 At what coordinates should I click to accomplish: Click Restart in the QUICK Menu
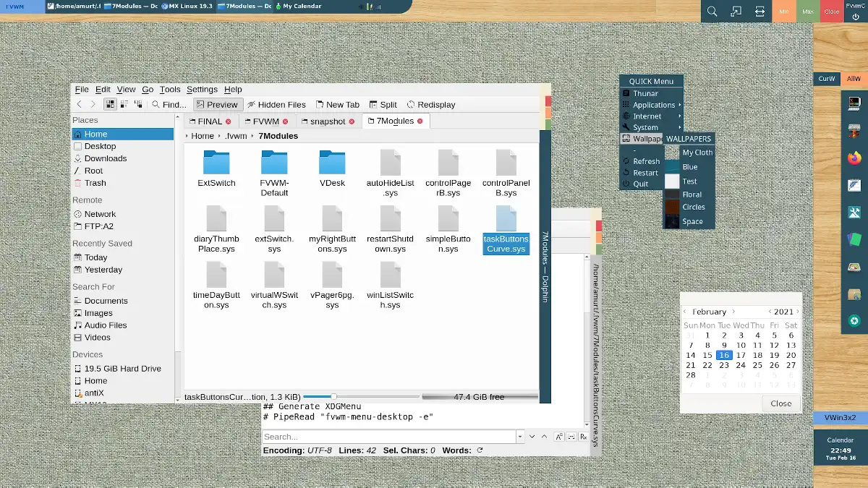pyautogui.click(x=645, y=173)
